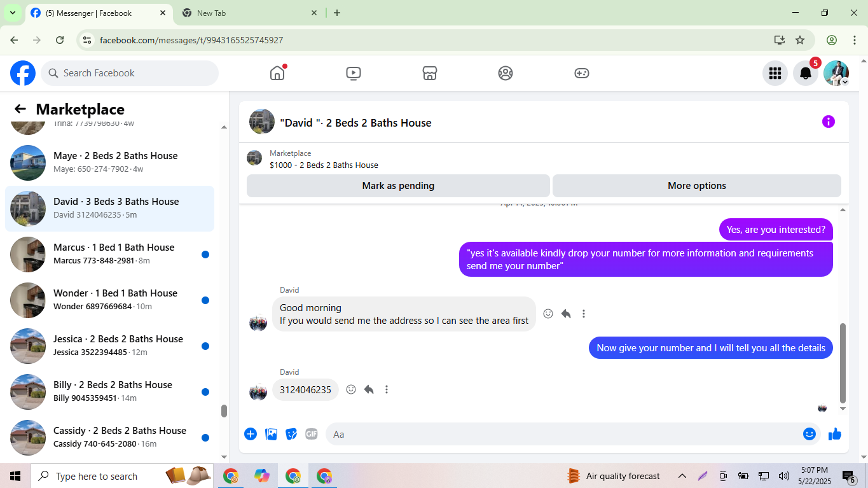The width and height of the screenshot is (868, 488).
Task: Open more options for Good morning message
Action: click(584, 314)
